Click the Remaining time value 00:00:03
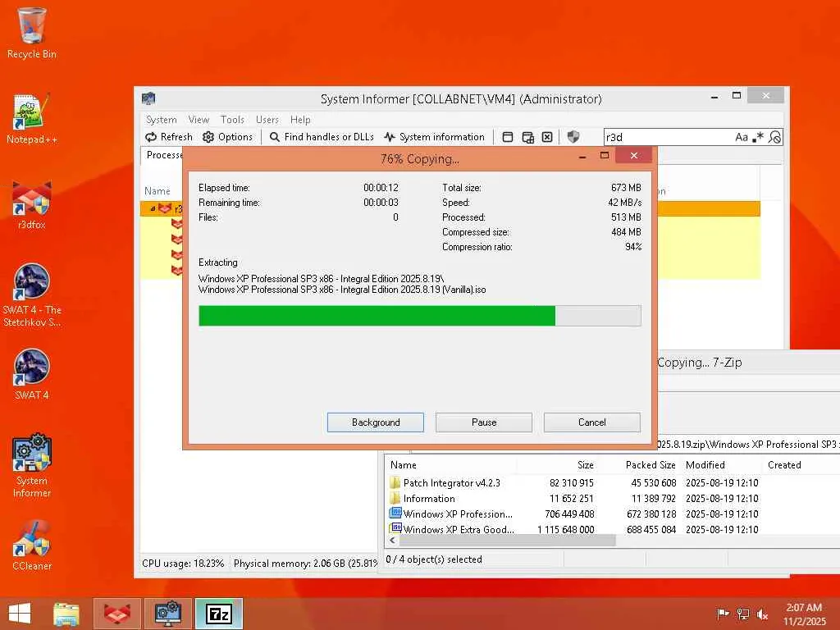This screenshot has width=840, height=630. click(x=381, y=203)
